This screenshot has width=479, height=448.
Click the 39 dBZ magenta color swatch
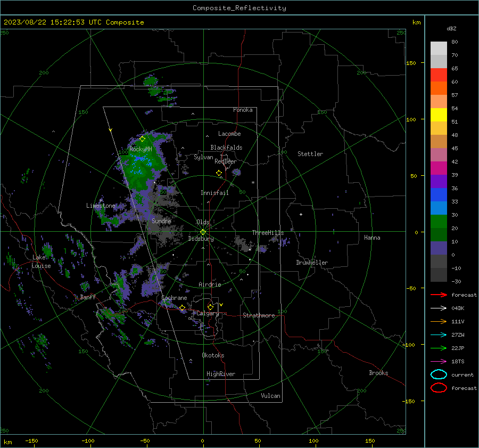[x=439, y=168]
